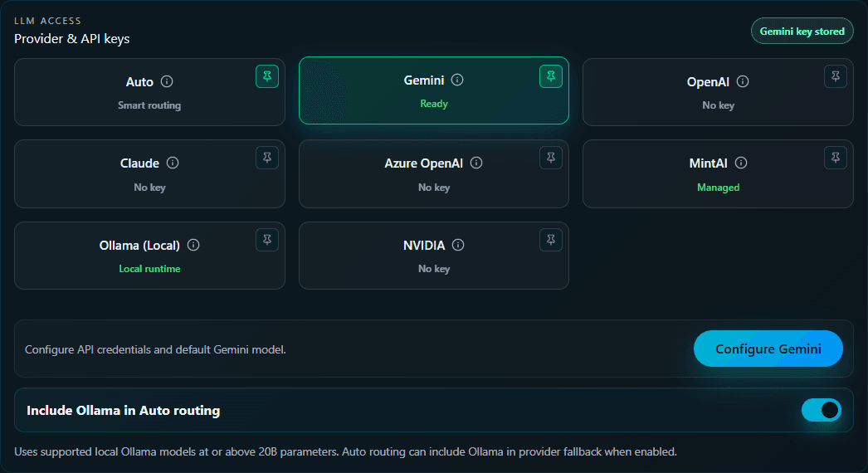Open the info icon next to MintAI
The image size is (868, 473).
point(741,163)
